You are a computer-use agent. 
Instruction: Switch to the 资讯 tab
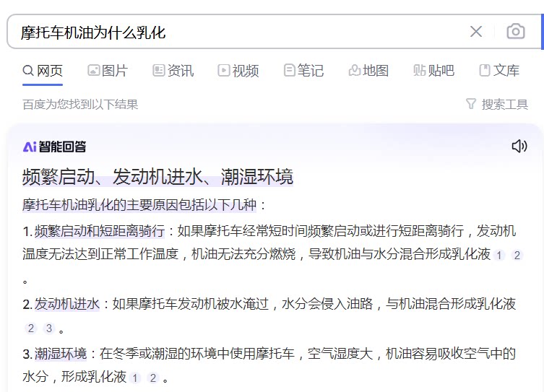(x=173, y=71)
